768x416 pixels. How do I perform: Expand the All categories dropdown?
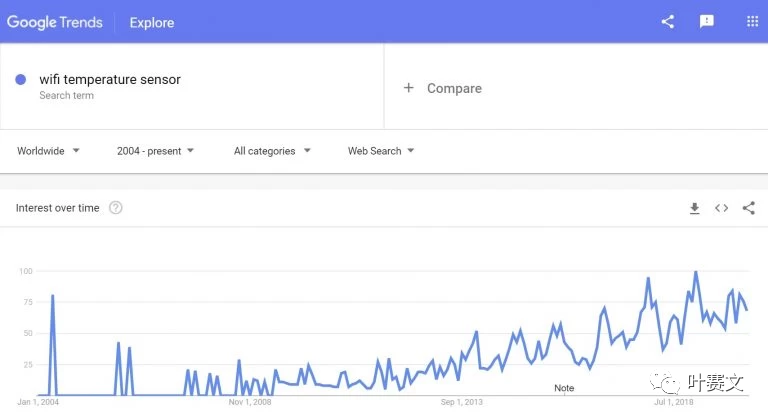click(x=272, y=151)
